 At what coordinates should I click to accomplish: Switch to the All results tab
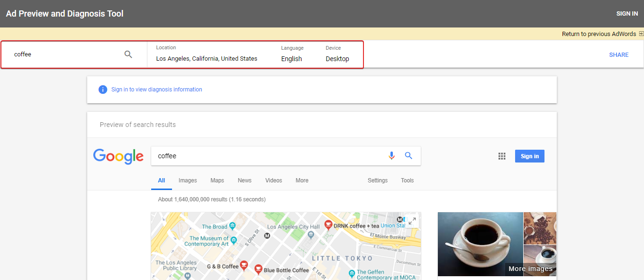tap(162, 181)
